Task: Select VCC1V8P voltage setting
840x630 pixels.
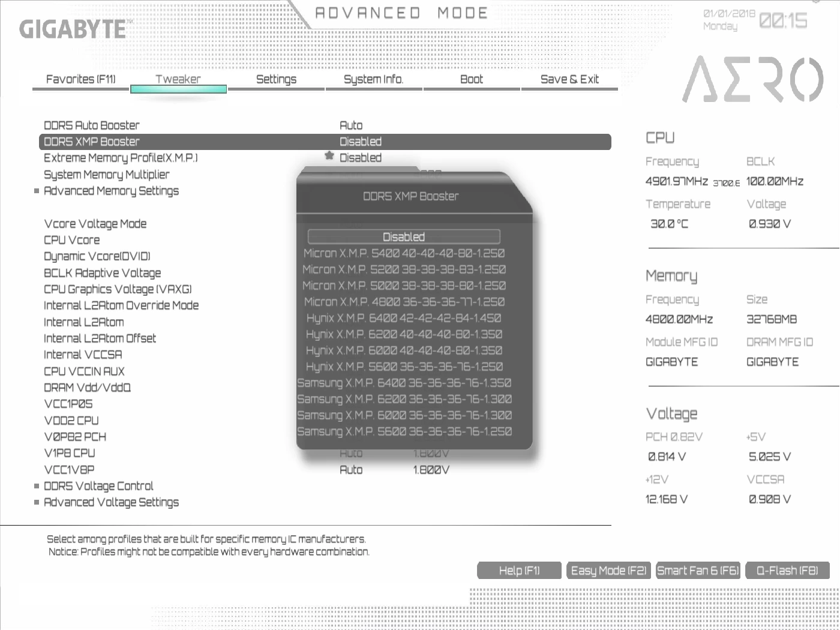Action: point(69,470)
